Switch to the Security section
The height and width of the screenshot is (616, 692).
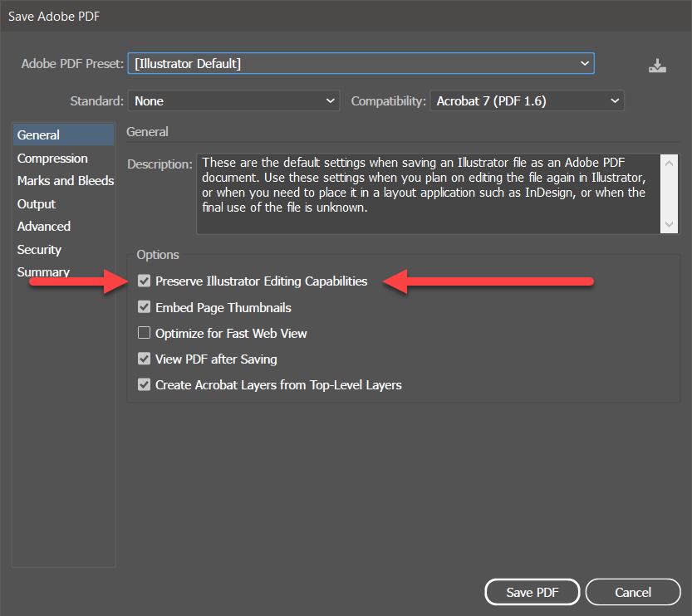39,250
